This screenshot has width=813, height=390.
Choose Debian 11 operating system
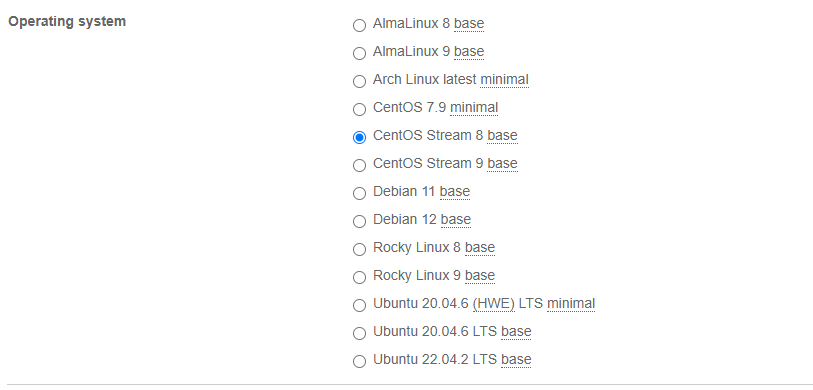coord(359,193)
